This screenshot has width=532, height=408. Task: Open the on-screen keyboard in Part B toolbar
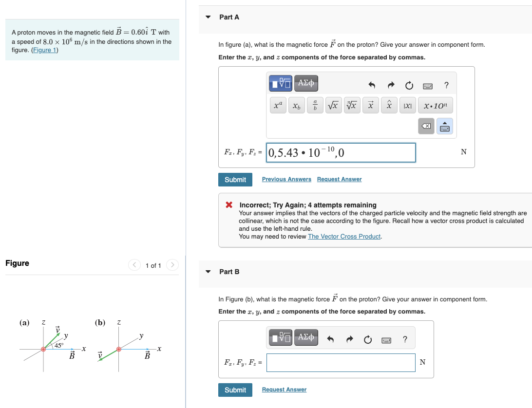coord(386,340)
